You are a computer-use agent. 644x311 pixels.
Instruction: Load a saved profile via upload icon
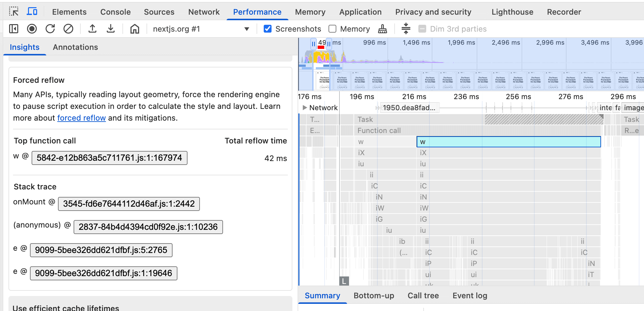[92, 29]
